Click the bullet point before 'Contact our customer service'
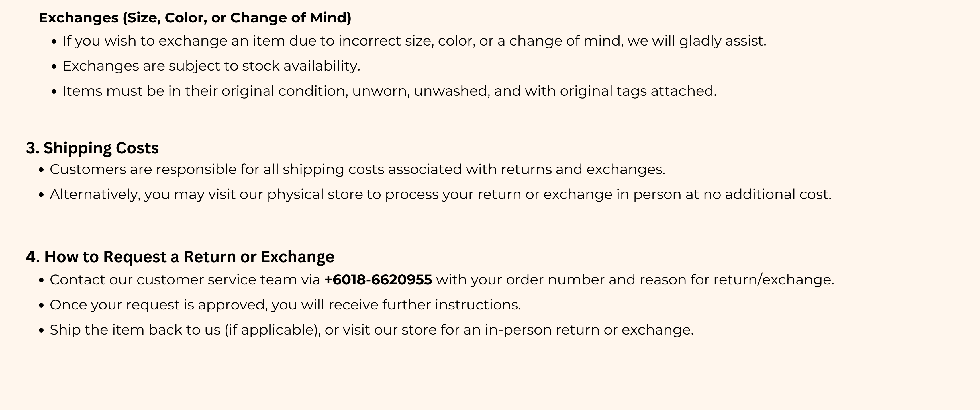Screen dimensions: 980x410 [x=42, y=281]
